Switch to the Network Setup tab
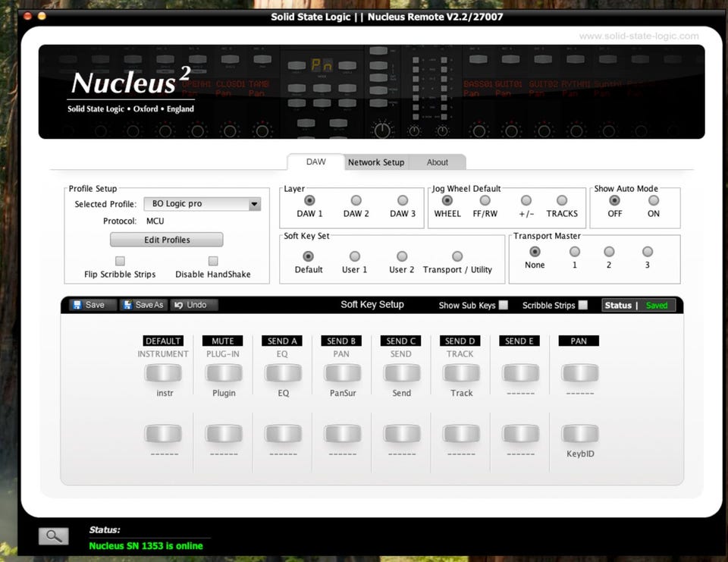The height and width of the screenshot is (562, 728). click(376, 162)
